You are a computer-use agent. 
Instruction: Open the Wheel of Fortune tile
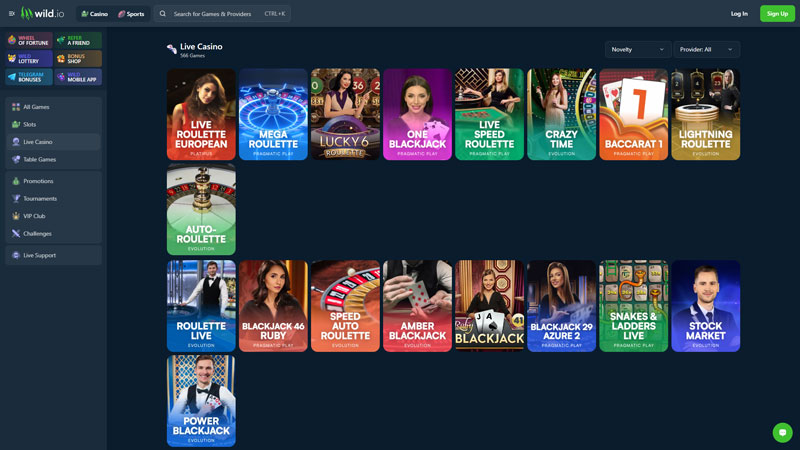click(x=28, y=41)
